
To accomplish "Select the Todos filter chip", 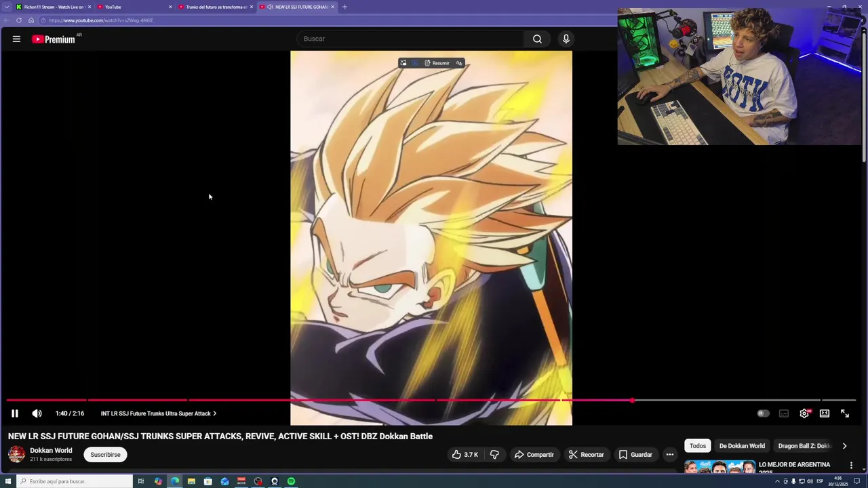I will [x=698, y=446].
